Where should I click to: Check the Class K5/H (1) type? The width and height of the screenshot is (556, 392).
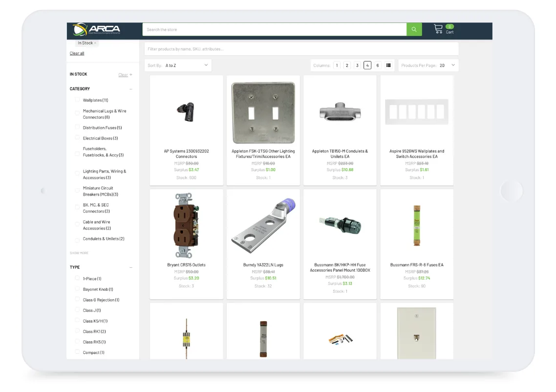pos(77,320)
